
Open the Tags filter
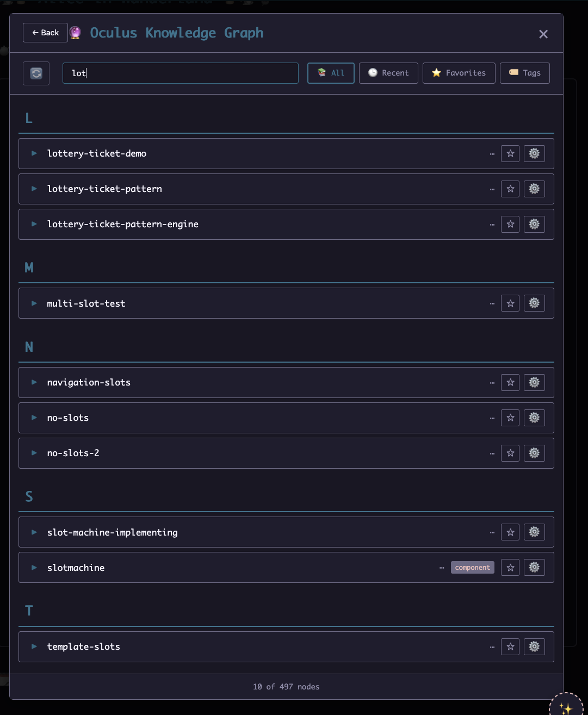[524, 73]
